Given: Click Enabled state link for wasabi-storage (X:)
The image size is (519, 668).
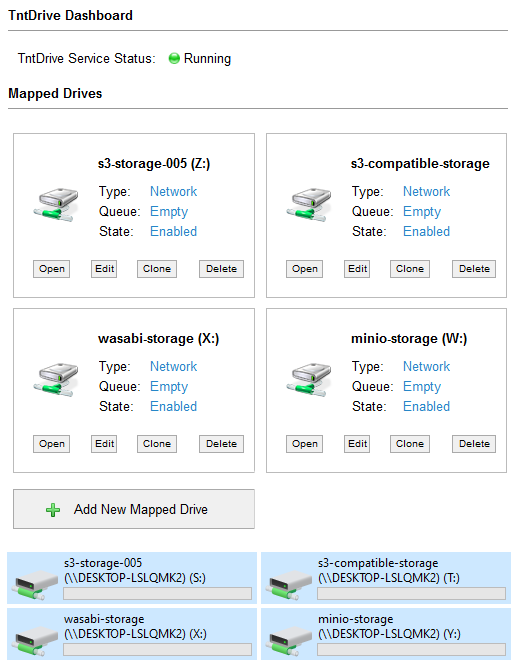Looking at the screenshot, I should (173, 406).
